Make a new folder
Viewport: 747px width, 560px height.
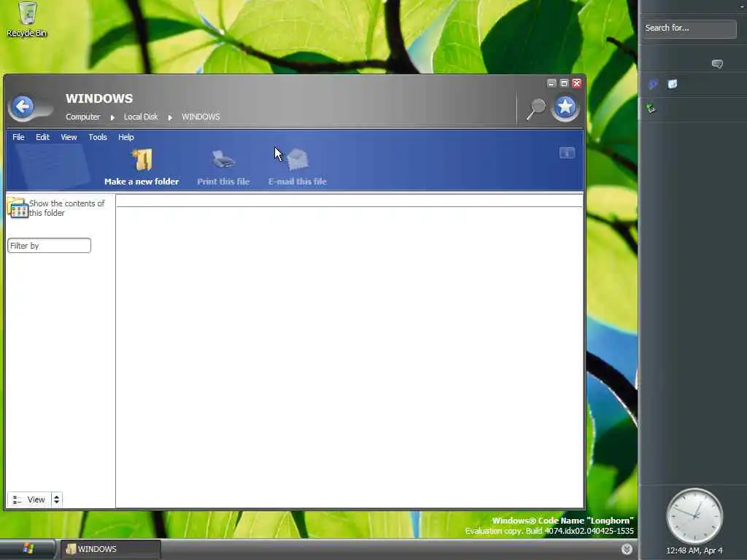tap(142, 167)
